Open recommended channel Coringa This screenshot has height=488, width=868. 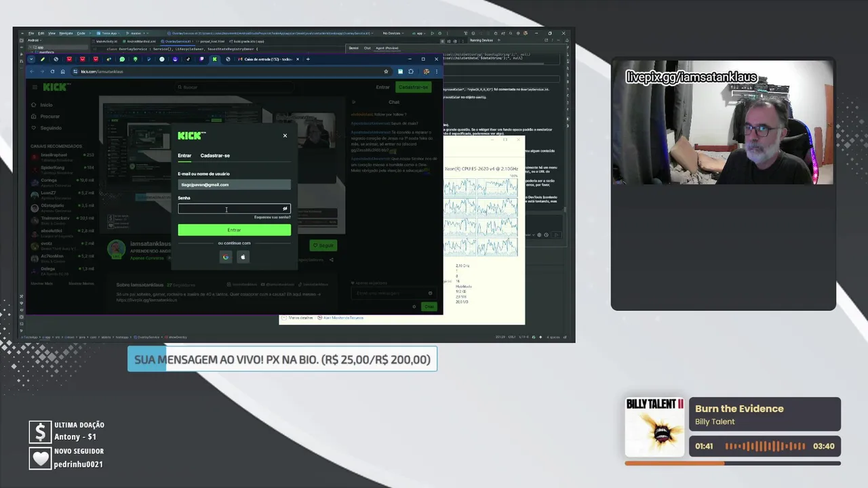[x=62, y=181]
